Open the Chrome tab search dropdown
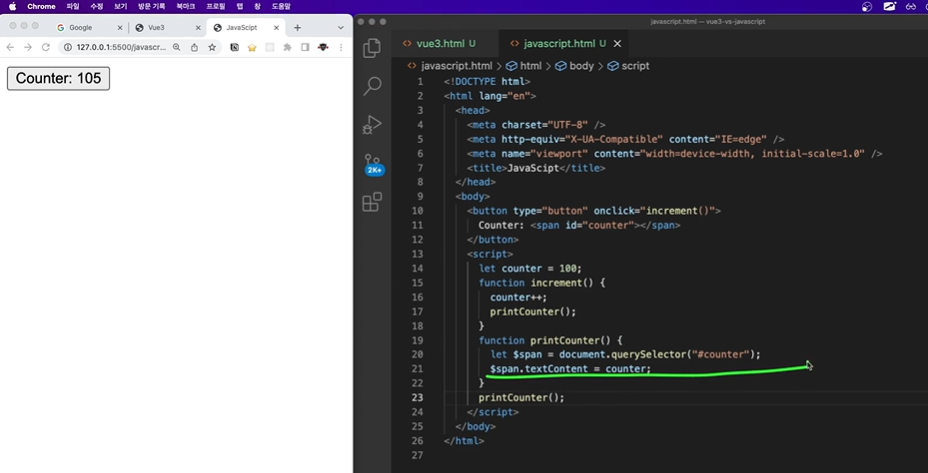The width and height of the screenshot is (928, 473). [340, 28]
